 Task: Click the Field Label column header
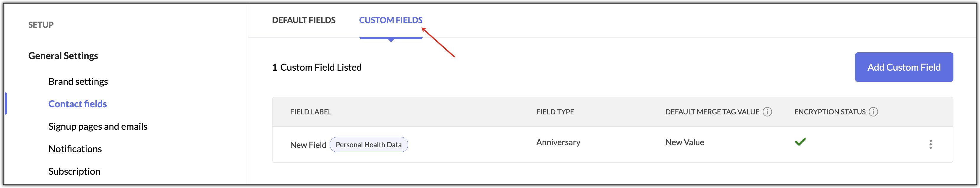click(x=311, y=112)
